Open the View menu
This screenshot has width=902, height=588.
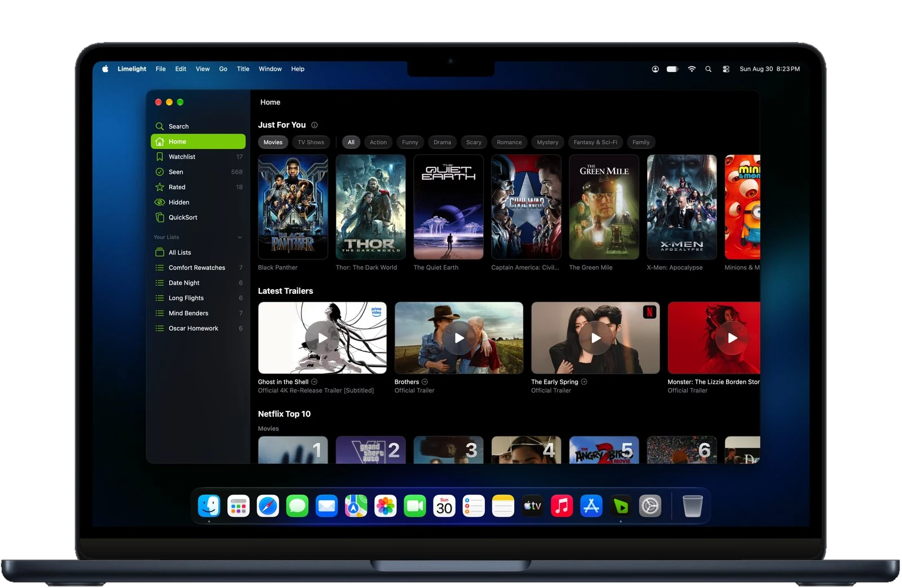coord(202,69)
